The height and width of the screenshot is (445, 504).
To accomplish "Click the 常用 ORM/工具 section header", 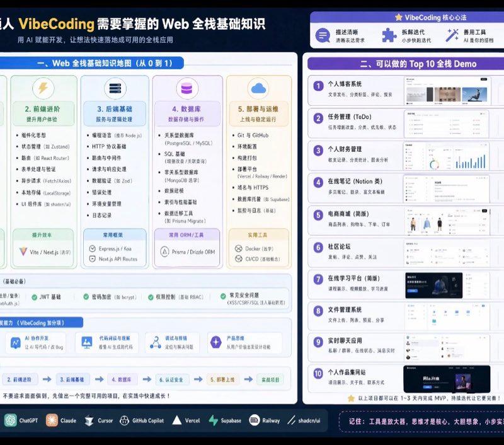I will (186, 235).
